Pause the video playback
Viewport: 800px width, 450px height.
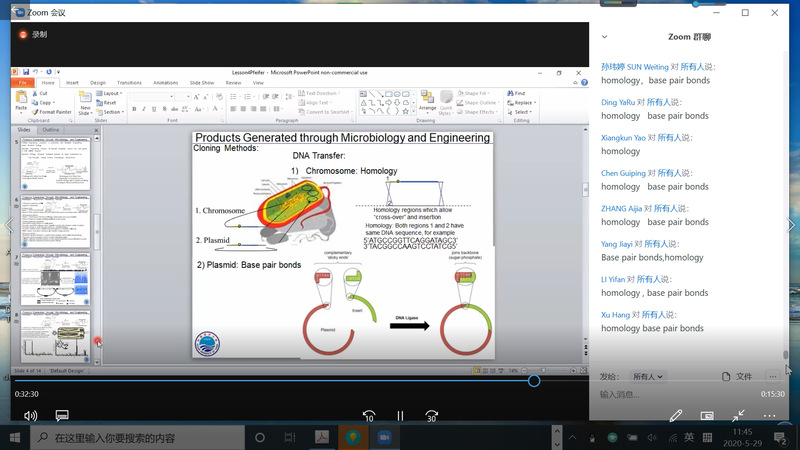click(400, 416)
